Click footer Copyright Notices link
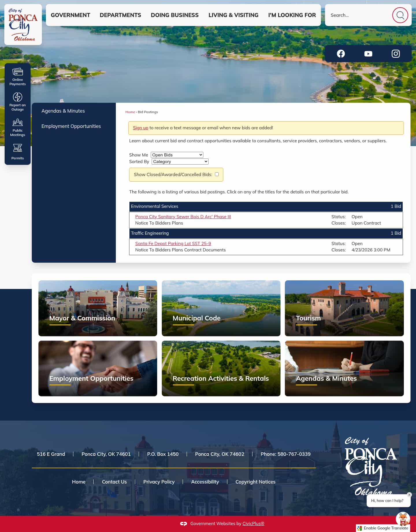This screenshot has width=416, height=532. point(255,482)
